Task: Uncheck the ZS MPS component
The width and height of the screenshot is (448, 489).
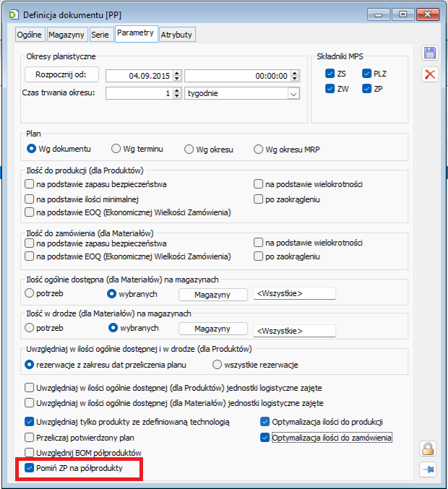Action: [x=329, y=74]
